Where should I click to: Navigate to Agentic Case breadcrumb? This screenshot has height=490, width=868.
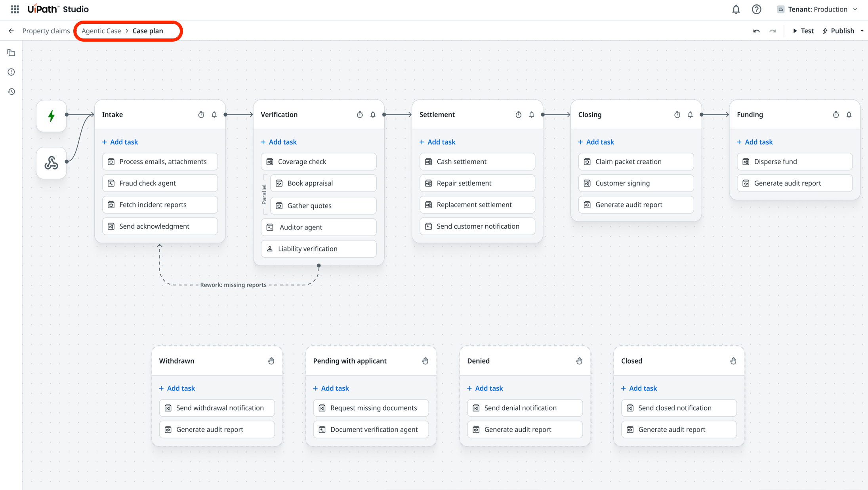[x=101, y=31]
